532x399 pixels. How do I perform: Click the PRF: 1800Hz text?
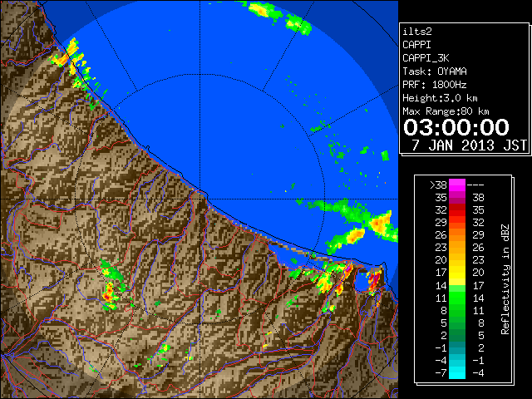(x=434, y=85)
